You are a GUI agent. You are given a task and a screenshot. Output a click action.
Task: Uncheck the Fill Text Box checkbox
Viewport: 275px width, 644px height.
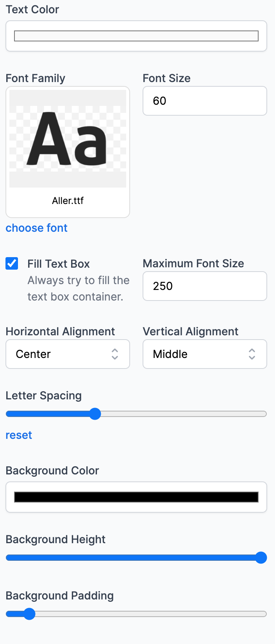click(12, 263)
